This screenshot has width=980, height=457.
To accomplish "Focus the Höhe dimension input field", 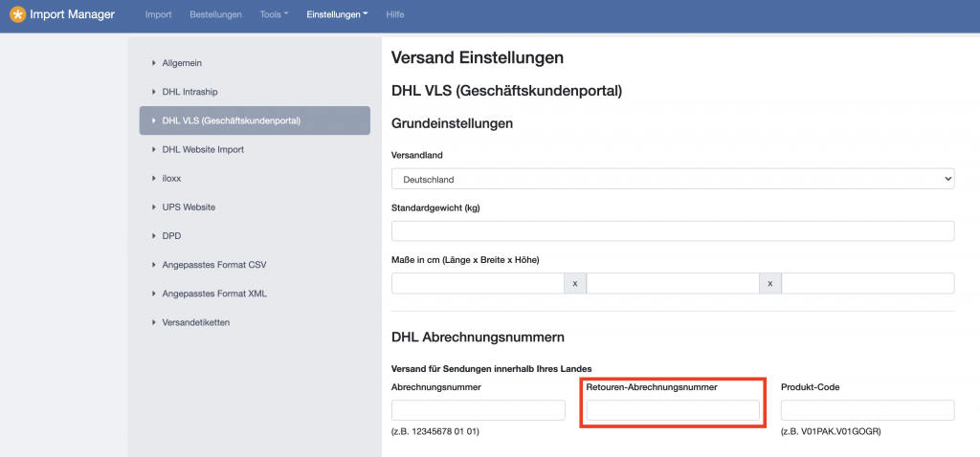I will tap(868, 283).
